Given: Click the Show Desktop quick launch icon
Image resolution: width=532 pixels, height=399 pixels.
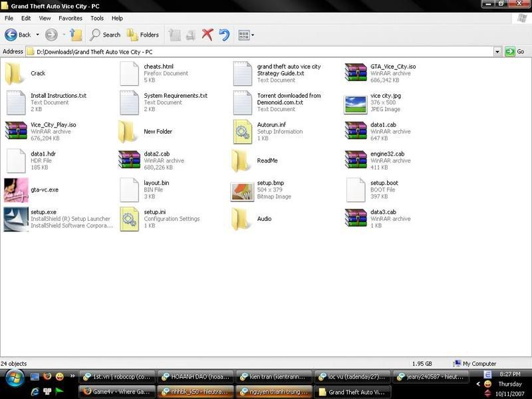Looking at the screenshot, I should pyautogui.click(x=35, y=376).
